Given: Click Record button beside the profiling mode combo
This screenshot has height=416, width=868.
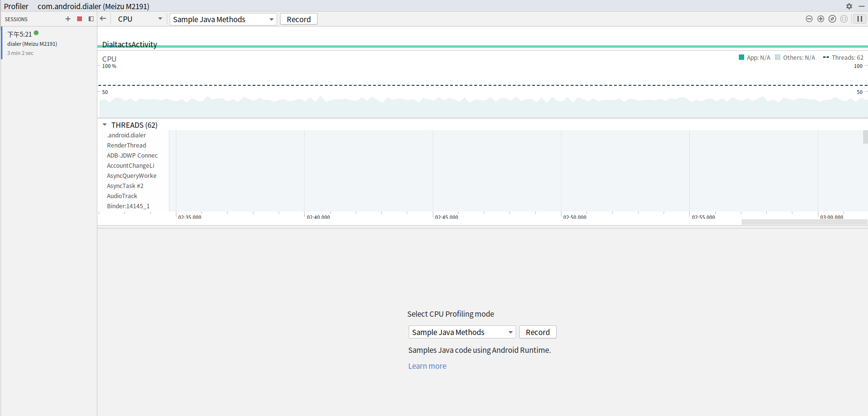Looking at the screenshot, I should (x=538, y=332).
